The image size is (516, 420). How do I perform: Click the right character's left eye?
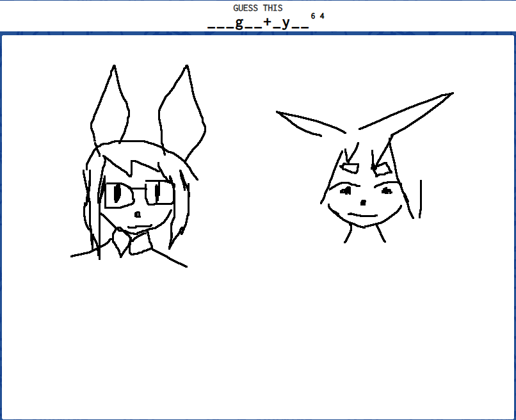coord(346,190)
